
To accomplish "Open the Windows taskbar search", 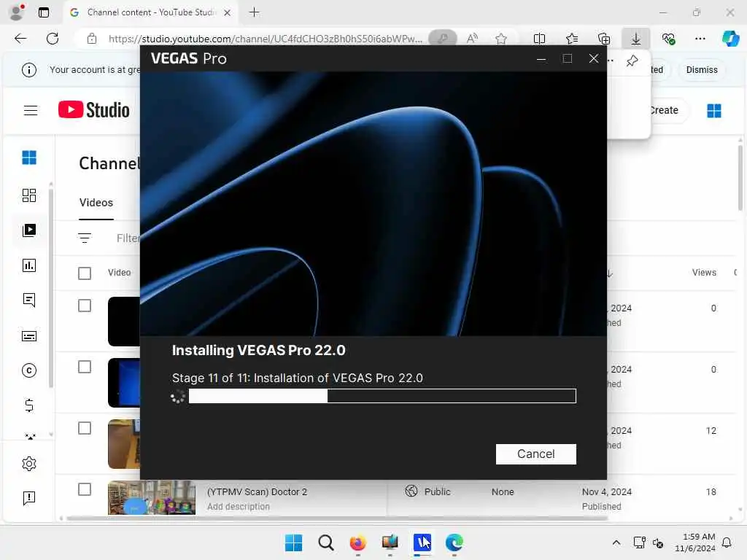I will (x=326, y=542).
